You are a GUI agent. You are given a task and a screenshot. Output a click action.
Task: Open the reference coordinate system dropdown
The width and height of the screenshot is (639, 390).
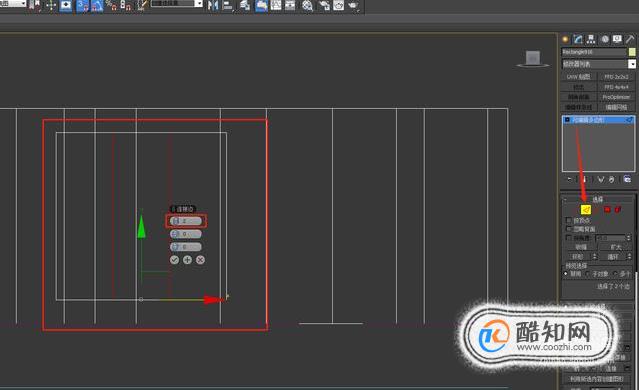[13, 4]
